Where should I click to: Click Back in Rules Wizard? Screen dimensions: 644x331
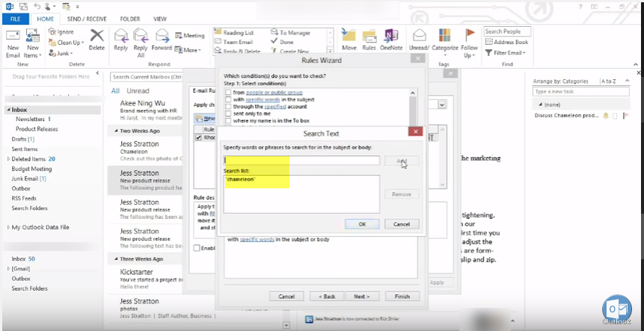(x=327, y=296)
